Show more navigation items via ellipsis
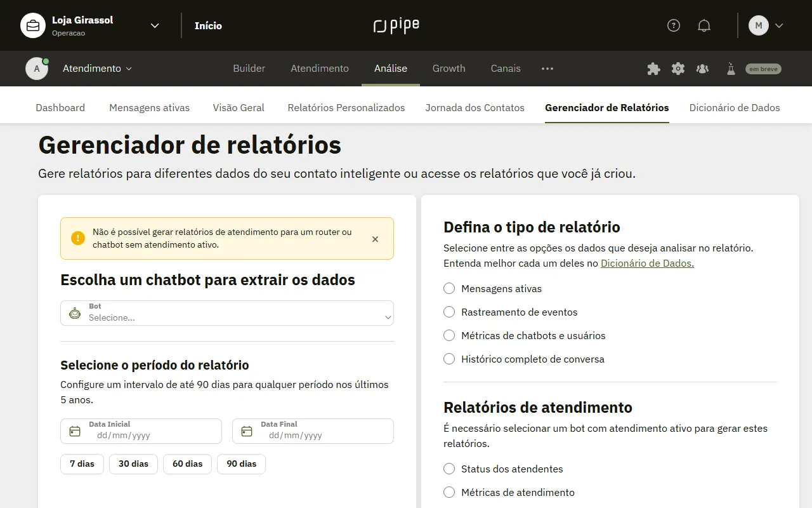This screenshot has width=812, height=508. coord(547,69)
